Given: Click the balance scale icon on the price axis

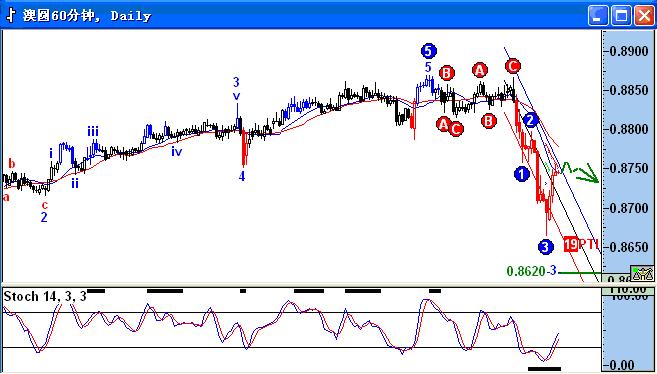Looking at the screenshot, I should click(643, 273).
